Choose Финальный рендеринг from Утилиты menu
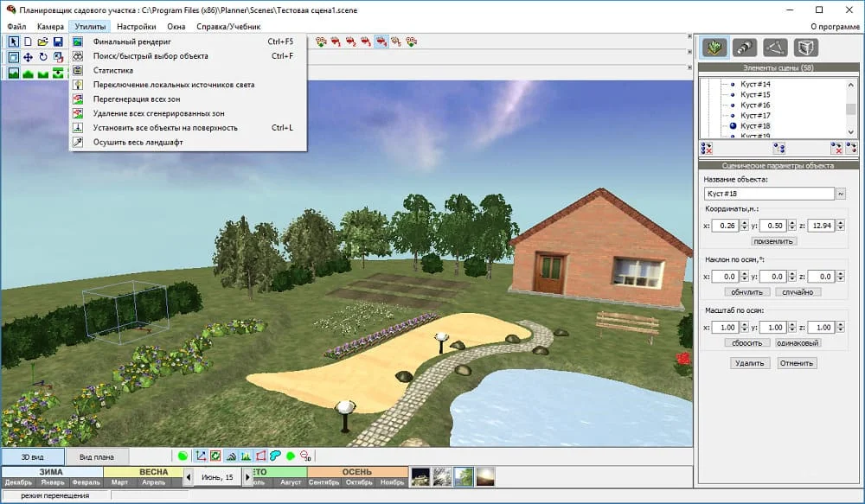Screen dimensions: 865x504 (132, 41)
